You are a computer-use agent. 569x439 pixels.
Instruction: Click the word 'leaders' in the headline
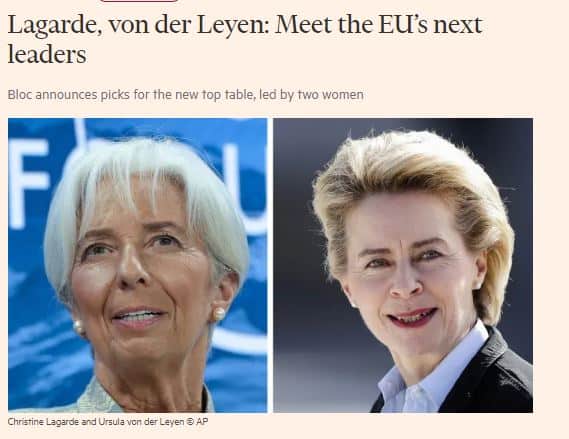point(47,54)
